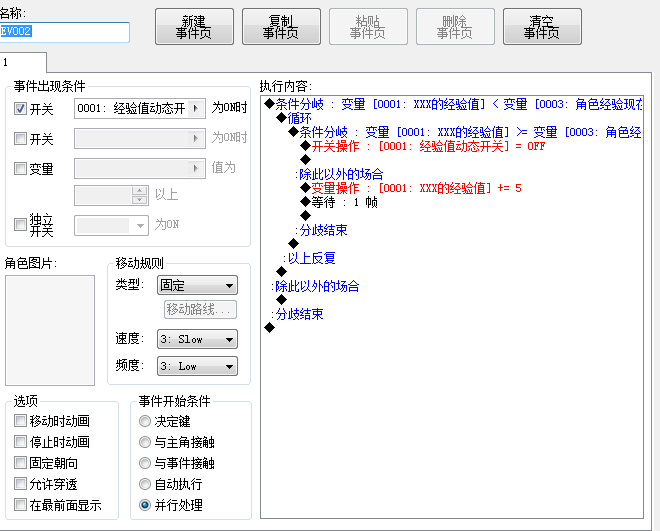Uncheck the first 开关 condition checkbox

click(x=20, y=109)
